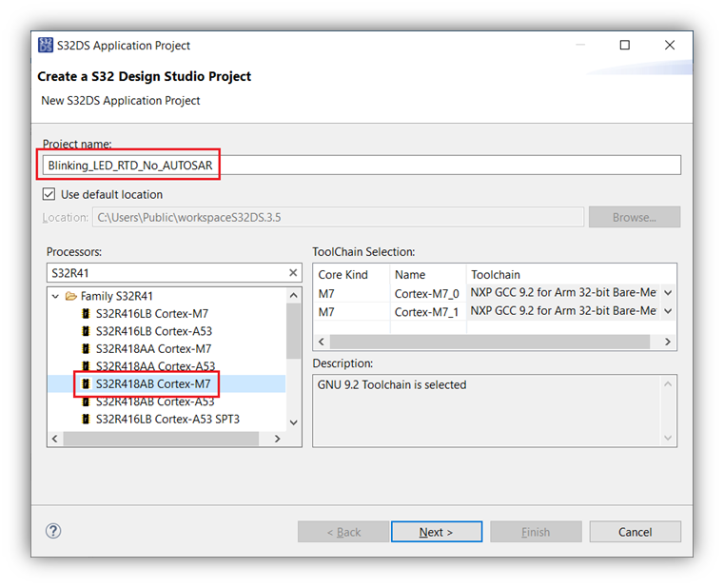Image resolution: width=724 pixels, height=588 pixels.
Task: Toggle the Use default location checkbox
Action: [49, 194]
